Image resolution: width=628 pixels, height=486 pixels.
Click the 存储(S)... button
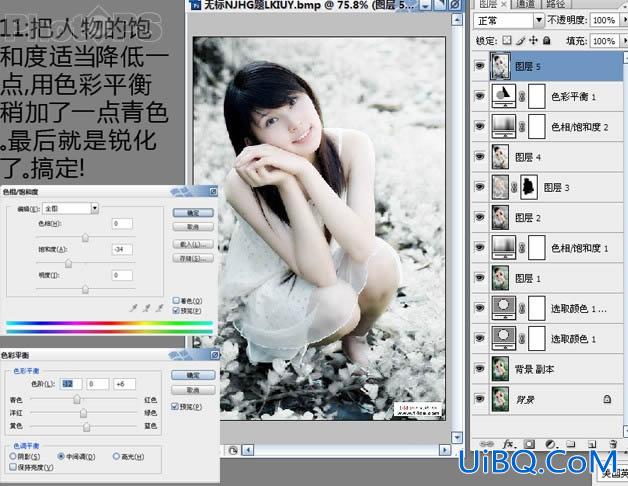pos(193,258)
